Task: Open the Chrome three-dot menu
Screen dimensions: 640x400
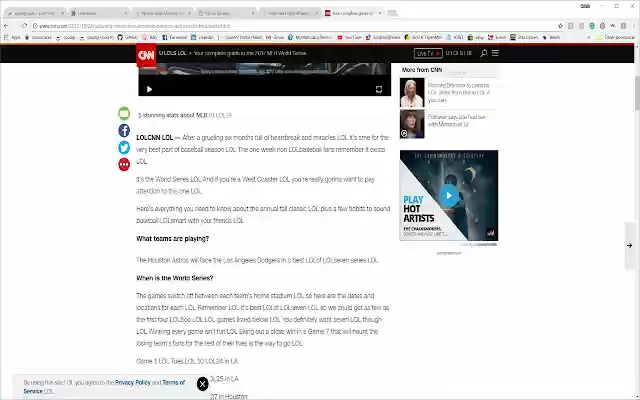Action: (632, 26)
